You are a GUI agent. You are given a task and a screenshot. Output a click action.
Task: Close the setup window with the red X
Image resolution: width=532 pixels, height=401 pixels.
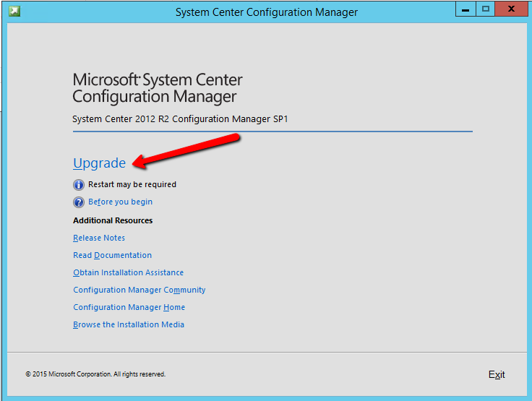click(512, 9)
